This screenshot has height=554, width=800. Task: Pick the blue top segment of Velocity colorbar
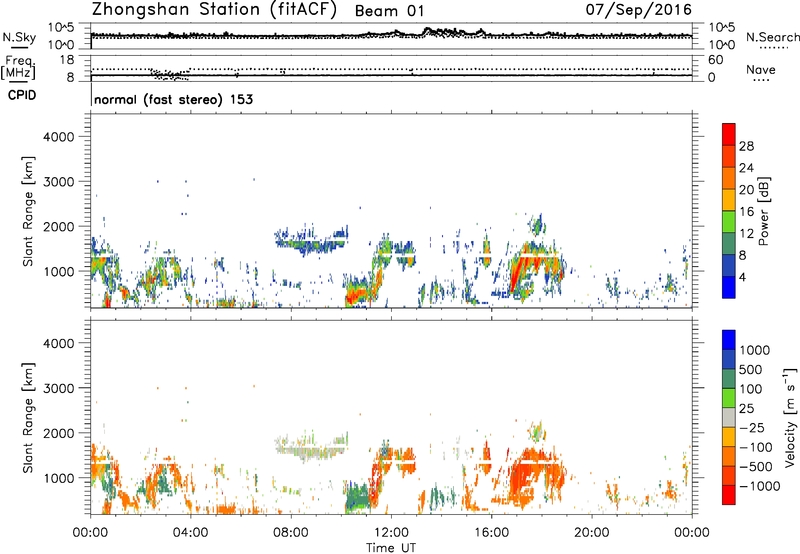(729, 340)
